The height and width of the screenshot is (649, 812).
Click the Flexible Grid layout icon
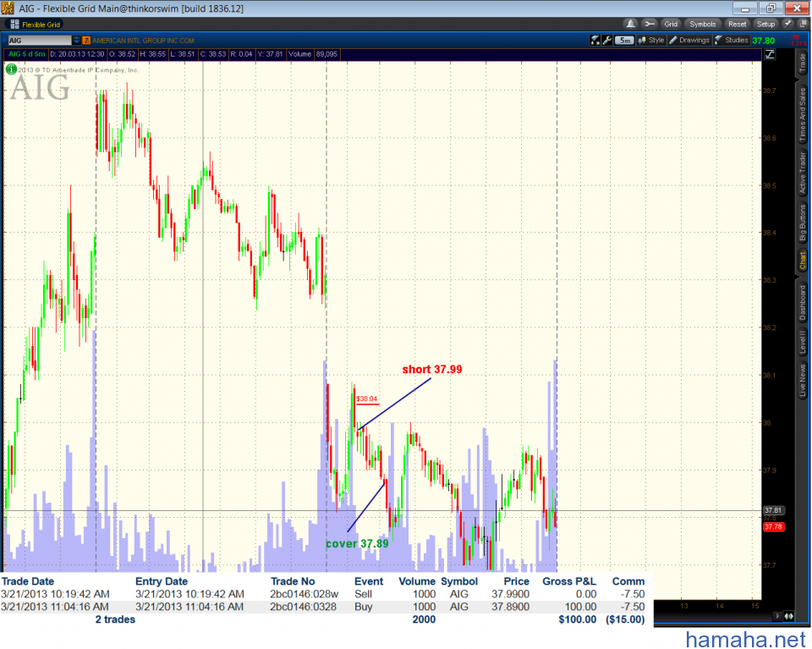pos(14,24)
